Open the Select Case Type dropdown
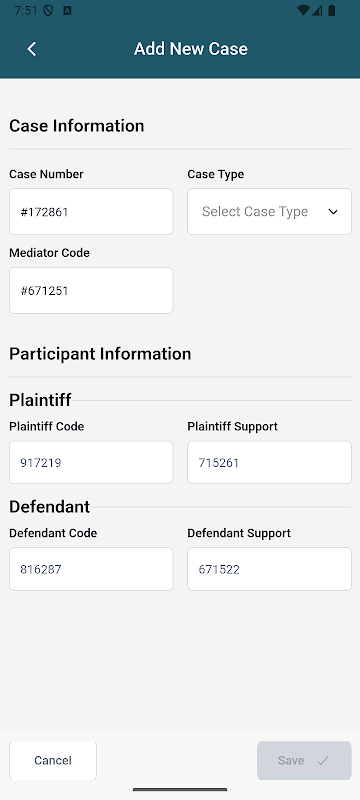 [x=269, y=212]
